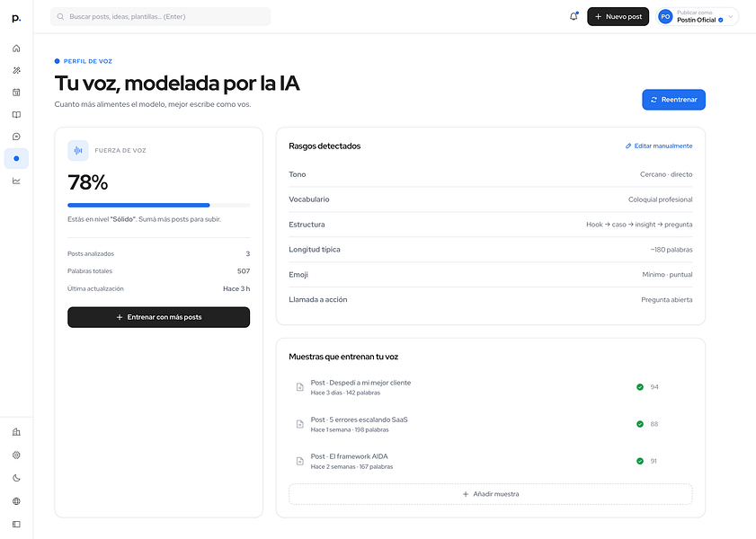Click the '~180 palabras' value

click(672, 250)
